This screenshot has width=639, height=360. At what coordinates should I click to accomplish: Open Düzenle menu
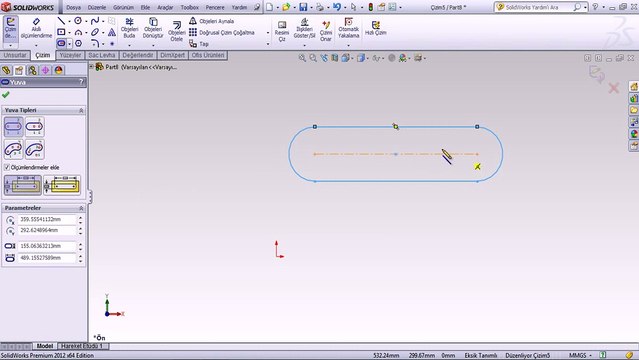point(97,7)
